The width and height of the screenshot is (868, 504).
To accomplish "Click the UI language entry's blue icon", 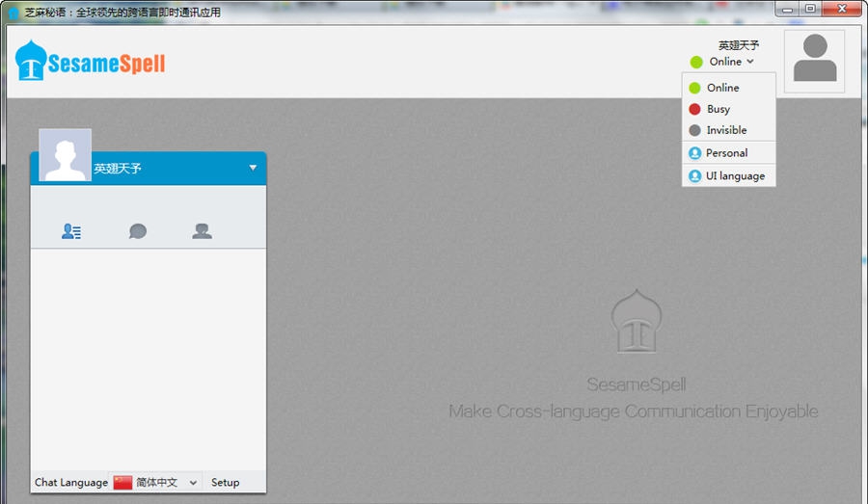I will 694,176.
